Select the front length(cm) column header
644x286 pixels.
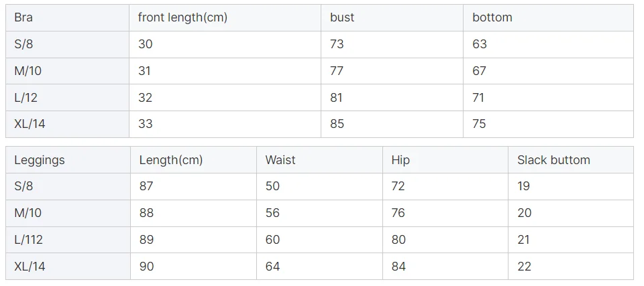point(182,17)
